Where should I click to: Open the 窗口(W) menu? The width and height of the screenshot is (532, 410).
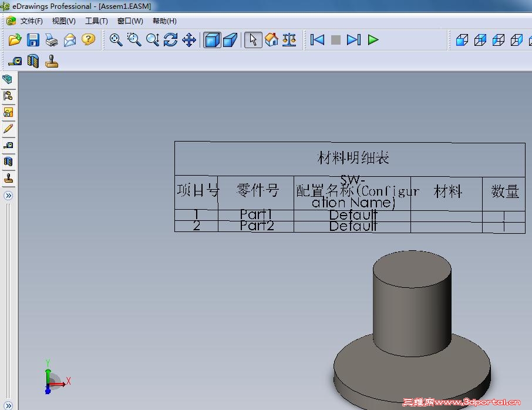pyautogui.click(x=129, y=21)
